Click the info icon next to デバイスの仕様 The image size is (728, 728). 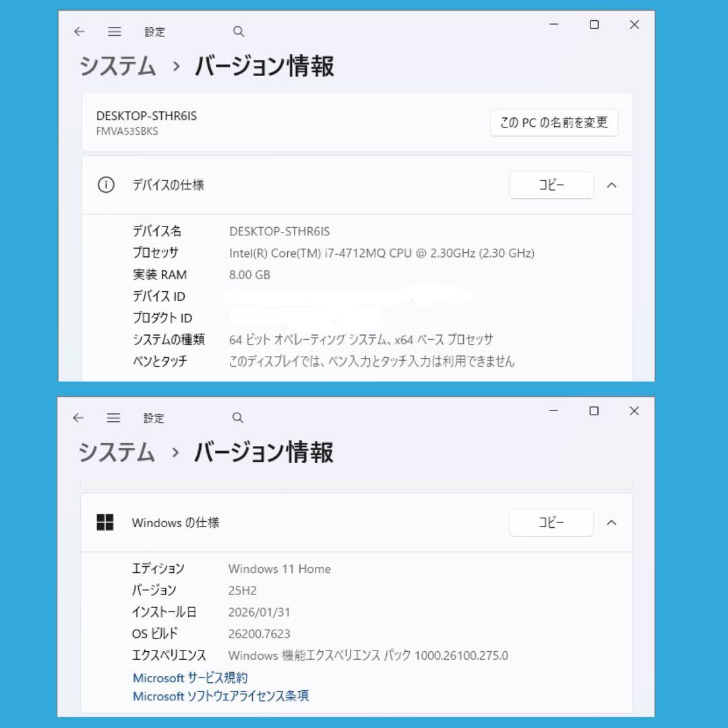coord(106,185)
